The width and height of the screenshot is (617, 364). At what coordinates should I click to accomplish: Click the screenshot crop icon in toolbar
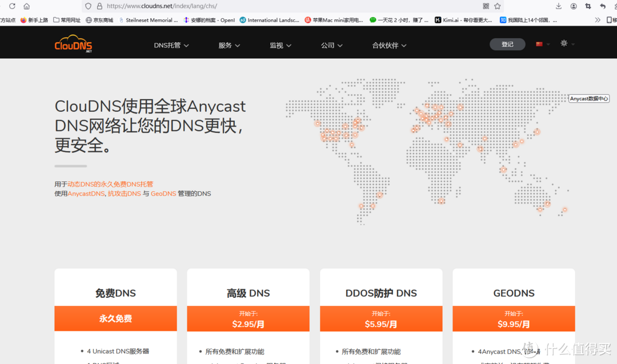pos(588,6)
